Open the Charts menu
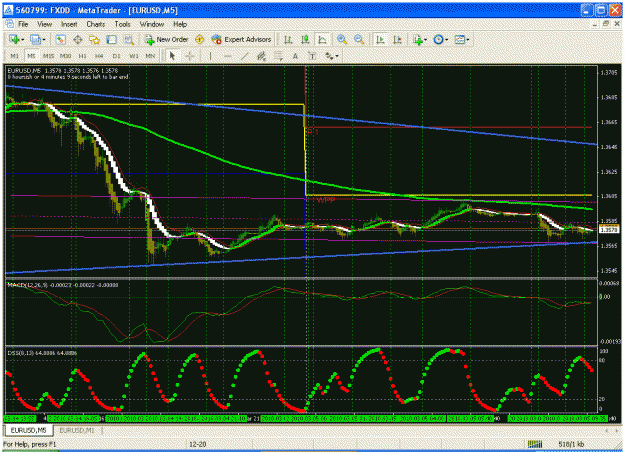Screen dimensions: 625x452 click(x=96, y=24)
